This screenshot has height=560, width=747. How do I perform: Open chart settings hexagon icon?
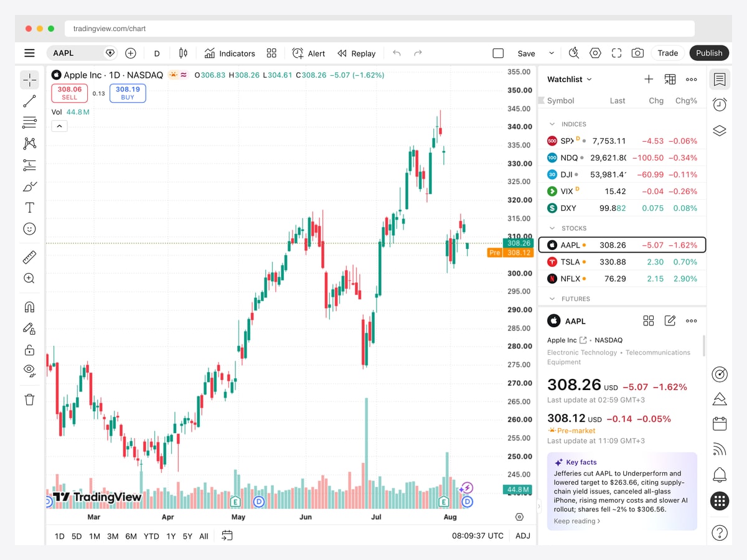(595, 53)
